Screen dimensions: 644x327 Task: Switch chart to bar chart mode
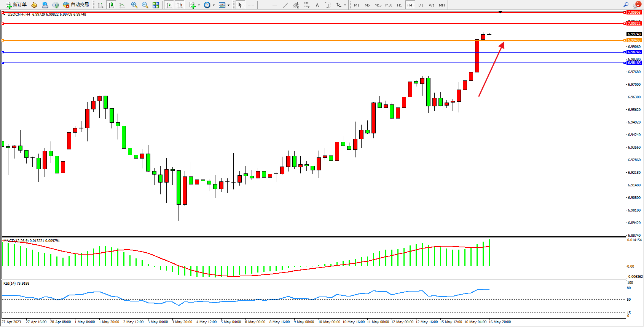pyautogui.click(x=100, y=5)
